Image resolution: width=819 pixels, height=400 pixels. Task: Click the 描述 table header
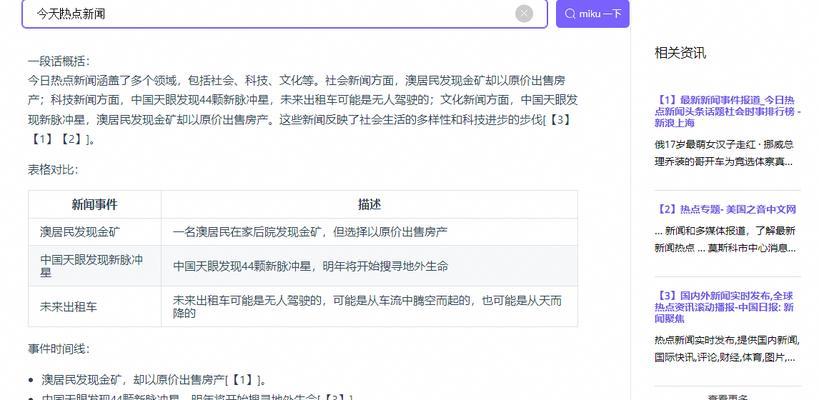(x=369, y=205)
